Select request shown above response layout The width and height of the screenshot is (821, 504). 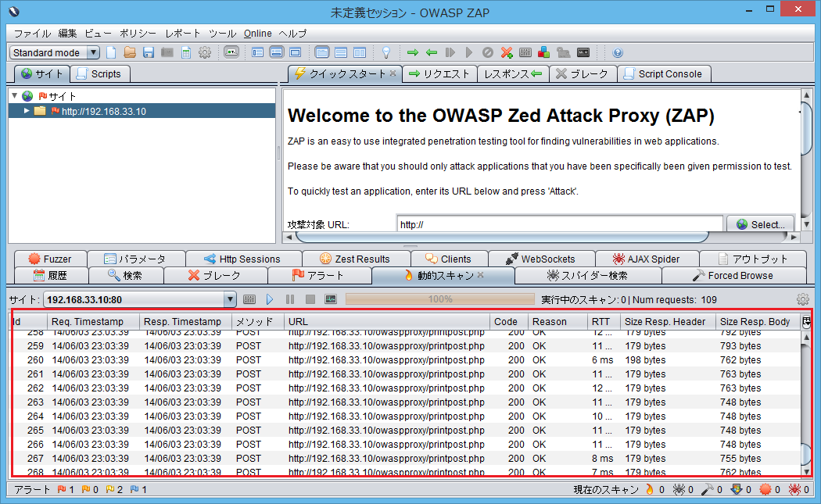tap(341, 52)
